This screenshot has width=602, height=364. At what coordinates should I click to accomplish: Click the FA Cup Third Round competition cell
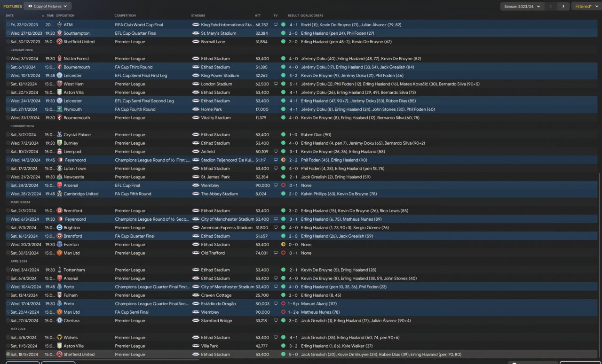pos(134,67)
